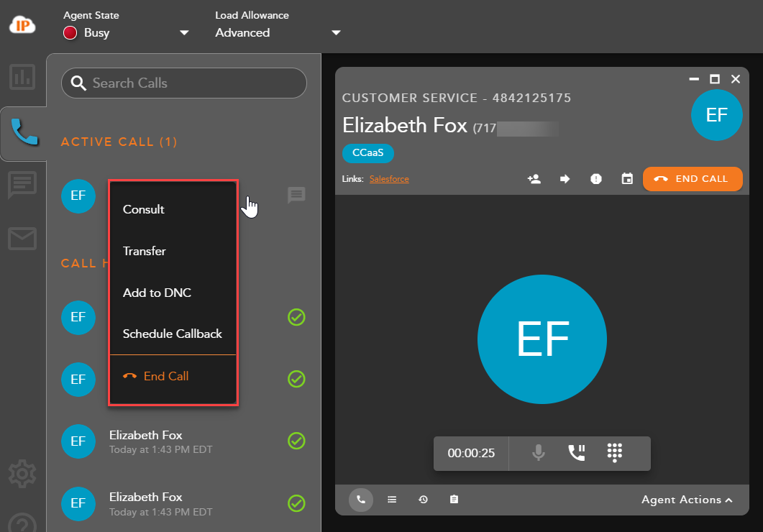The width and height of the screenshot is (763, 532).
Task: Open the chat messages sidebar icon
Action: tap(22, 185)
